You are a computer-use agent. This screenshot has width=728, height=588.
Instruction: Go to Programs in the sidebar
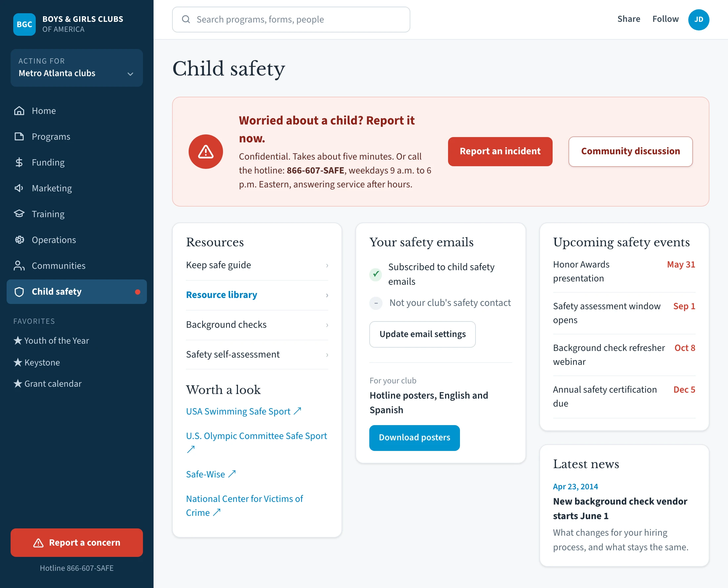[77, 136]
